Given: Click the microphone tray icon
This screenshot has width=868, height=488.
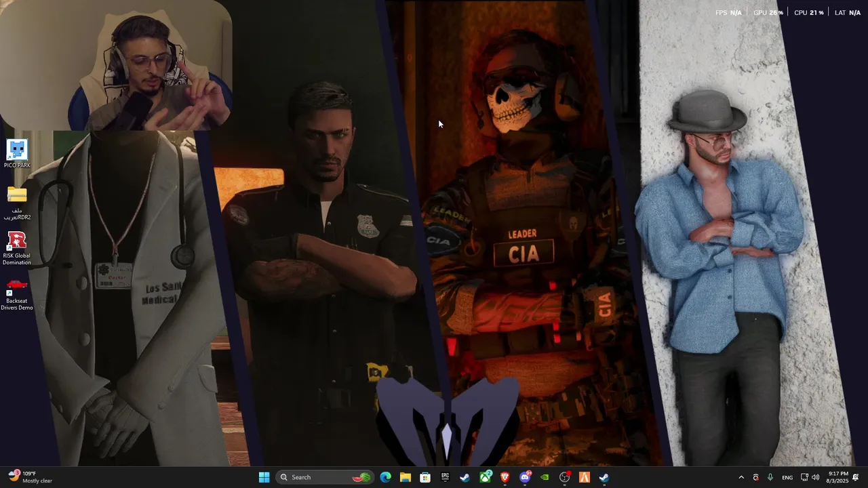Looking at the screenshot, I should click(x=770, y=477).
